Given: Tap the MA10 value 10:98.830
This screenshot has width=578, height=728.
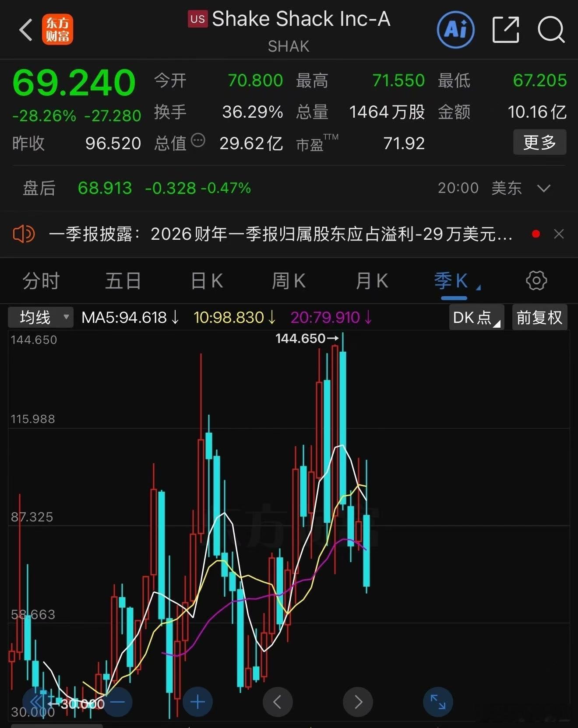Looking at the screenshot, I should click(x=235, y=317).
